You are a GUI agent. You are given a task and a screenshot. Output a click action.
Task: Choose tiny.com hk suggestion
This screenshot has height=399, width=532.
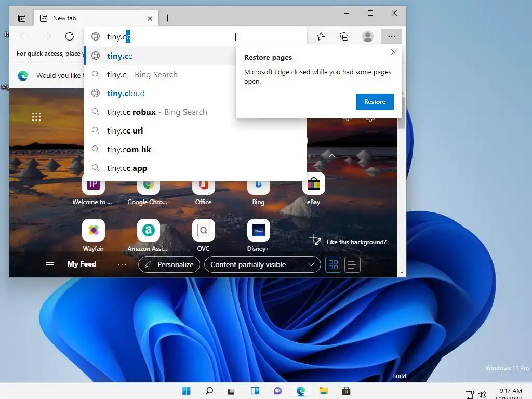tap(195, 149)
